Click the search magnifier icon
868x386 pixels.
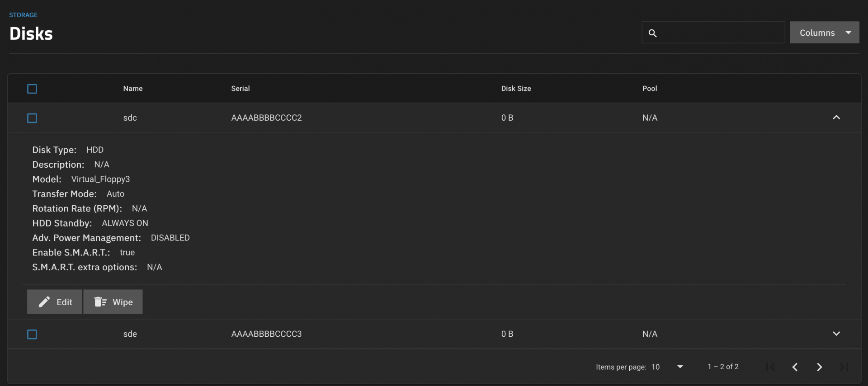pyautogui.click(x=652, y=33)
